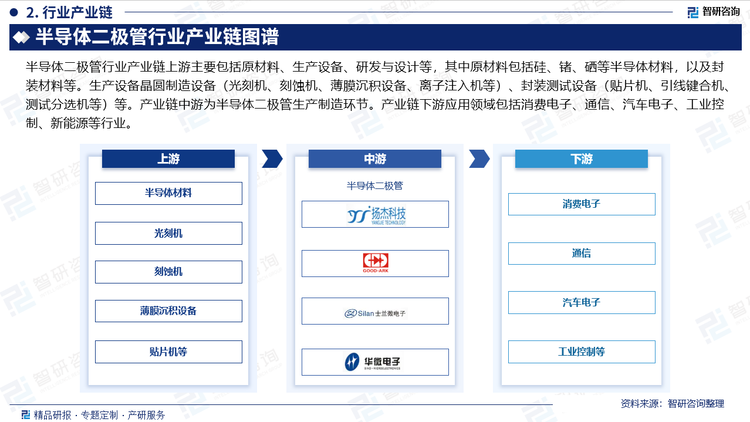
Task: Click the GOOD-ARK red logo
Action: 375,263
